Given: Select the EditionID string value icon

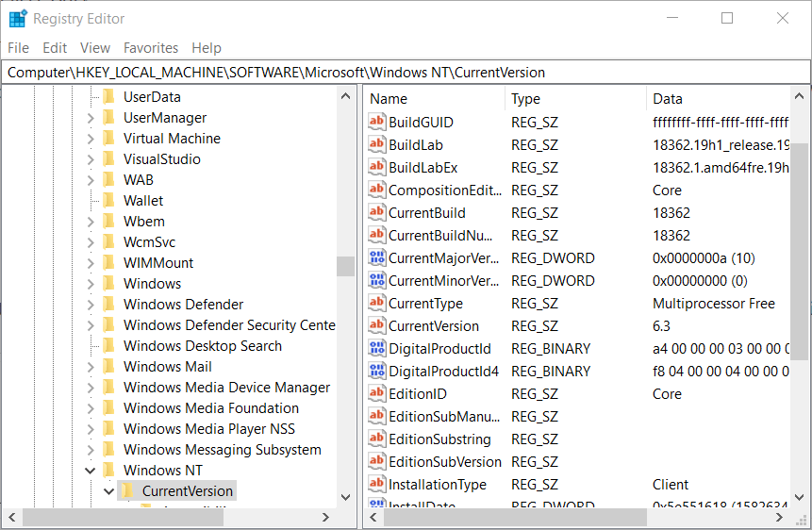Looking at the screenshot, I should 376,394.
